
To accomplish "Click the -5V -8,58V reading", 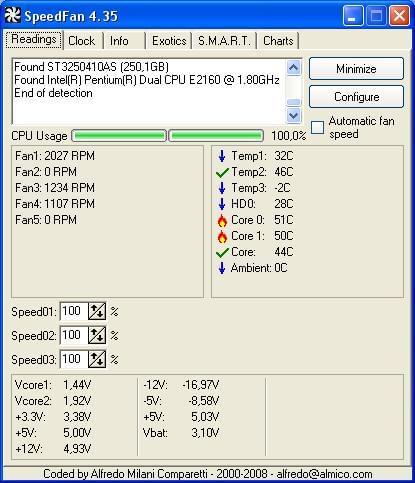I will [181, 401].
